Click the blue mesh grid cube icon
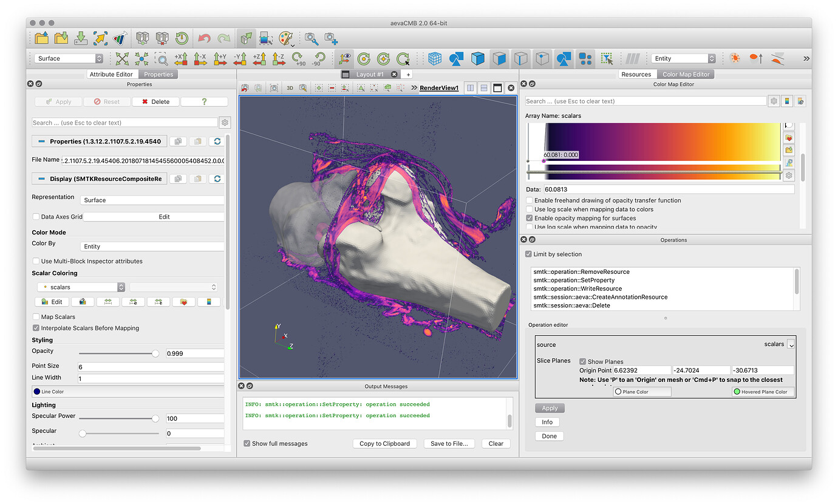 click(x=435, y=58)
